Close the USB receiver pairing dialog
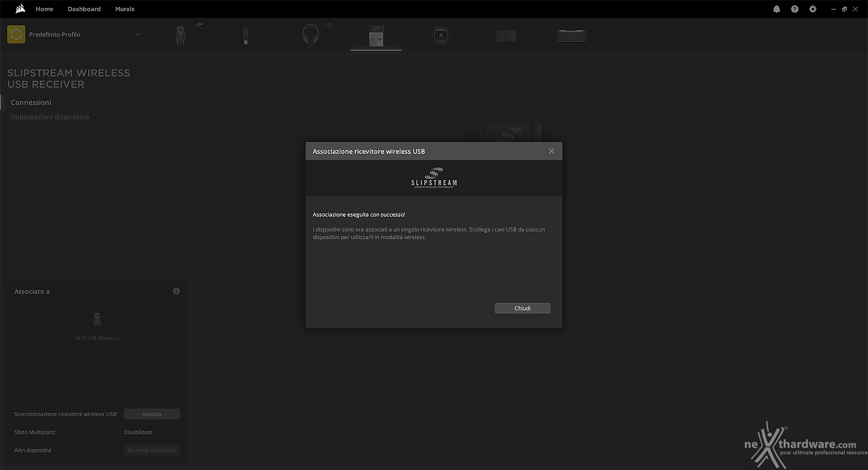Image resolution: width=868 pixels, height=470 pixels. (x=551, y=151)
